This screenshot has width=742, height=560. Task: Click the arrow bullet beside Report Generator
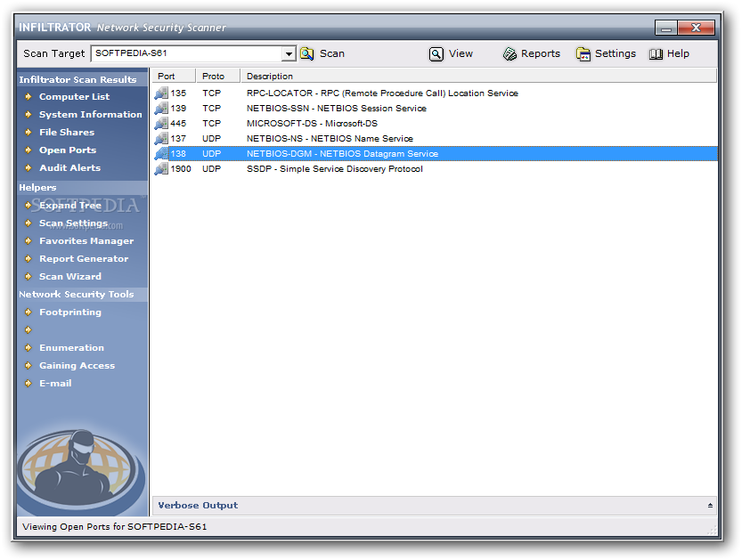29,259
